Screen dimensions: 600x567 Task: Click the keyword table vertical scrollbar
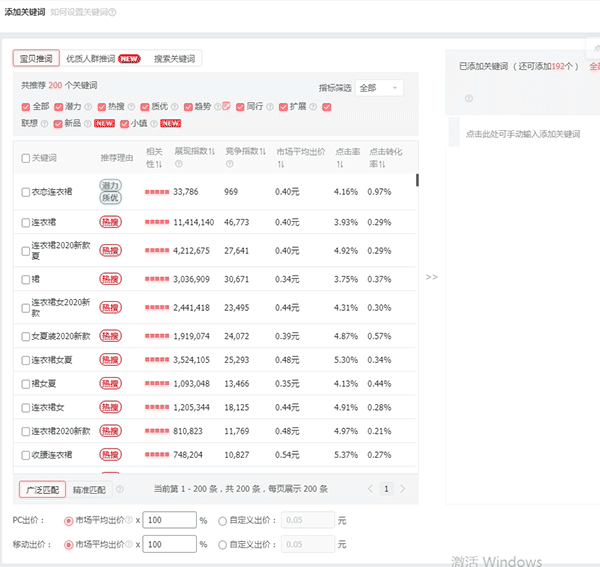417,180
